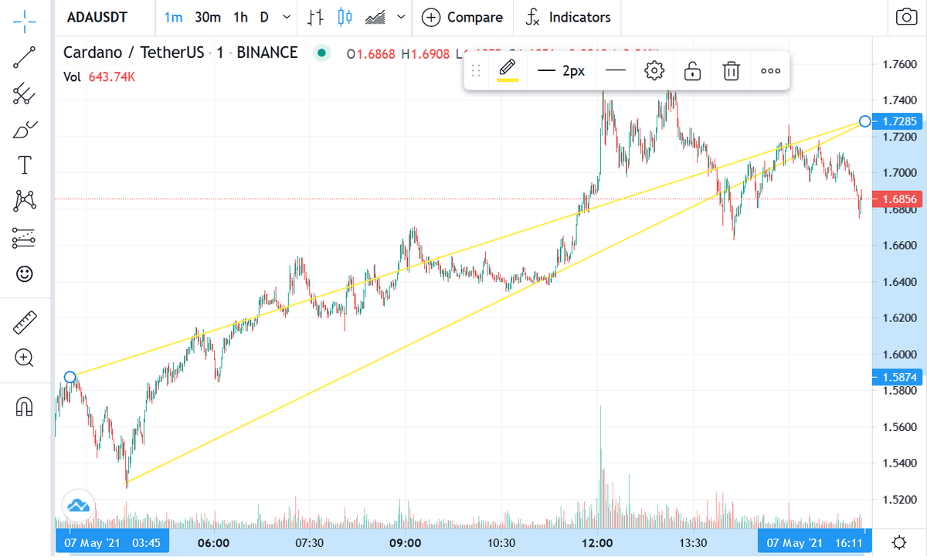Click the 12:00 time axis label
Image resolution: width=927 pixels, height=560 pixels.
597,542
